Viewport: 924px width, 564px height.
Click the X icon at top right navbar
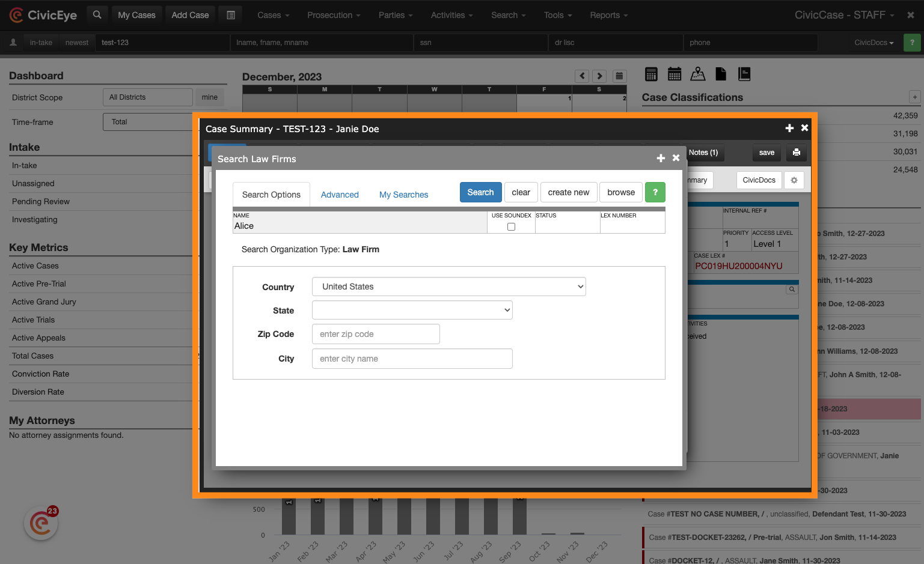[911, 15]
